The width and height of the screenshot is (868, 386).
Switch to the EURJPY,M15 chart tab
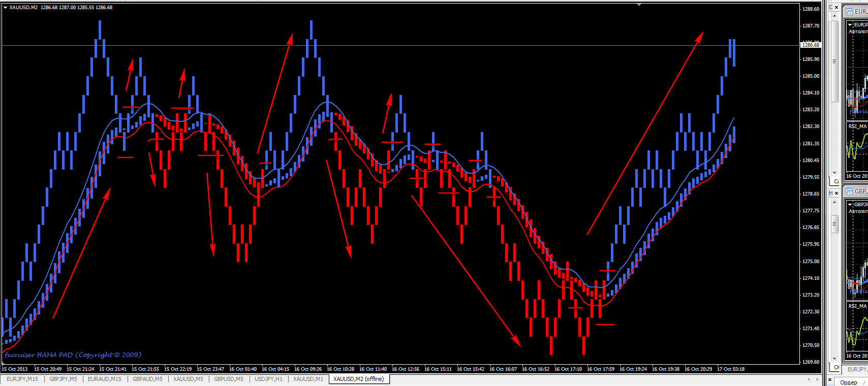22,379
